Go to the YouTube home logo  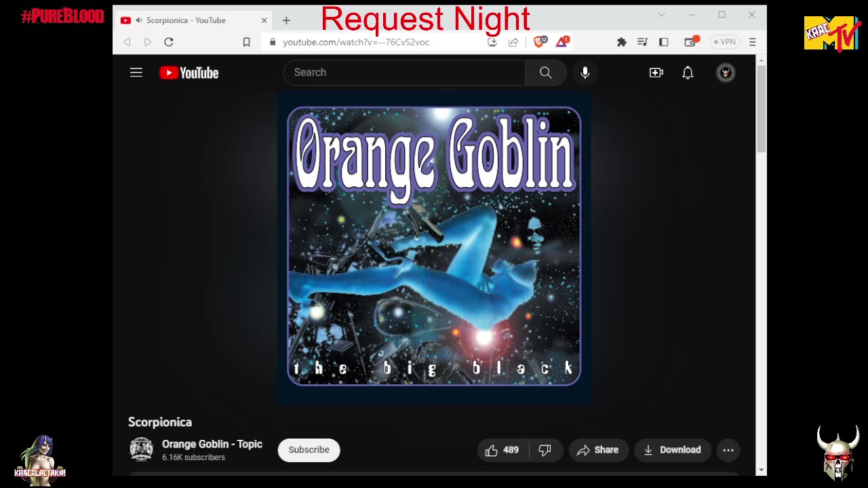tap(189, 73)
